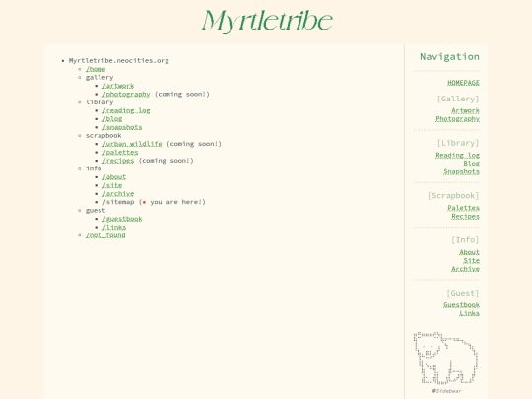Open the /palettes sitemap link

120,153
